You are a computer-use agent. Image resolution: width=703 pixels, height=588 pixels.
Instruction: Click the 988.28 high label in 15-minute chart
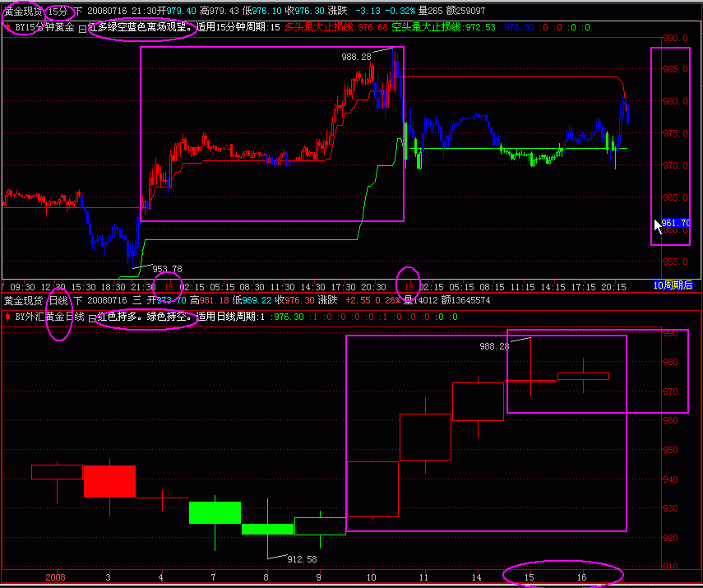356,57
